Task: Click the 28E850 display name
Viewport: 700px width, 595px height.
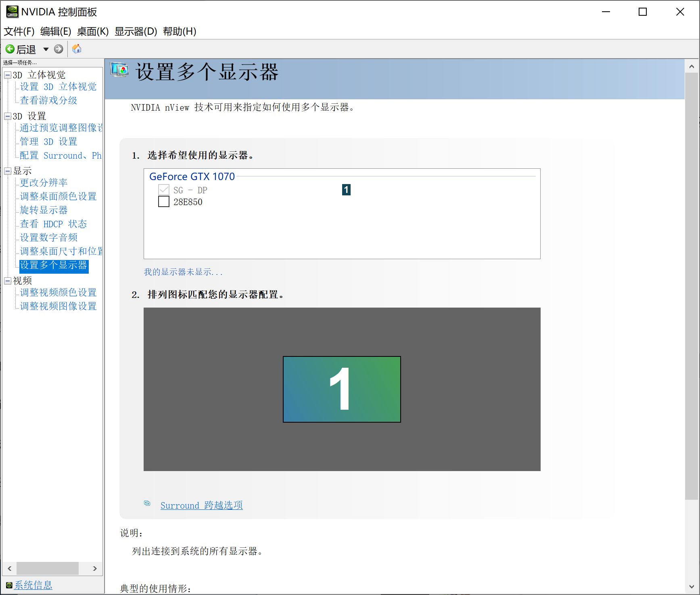Action: [188, 202]
